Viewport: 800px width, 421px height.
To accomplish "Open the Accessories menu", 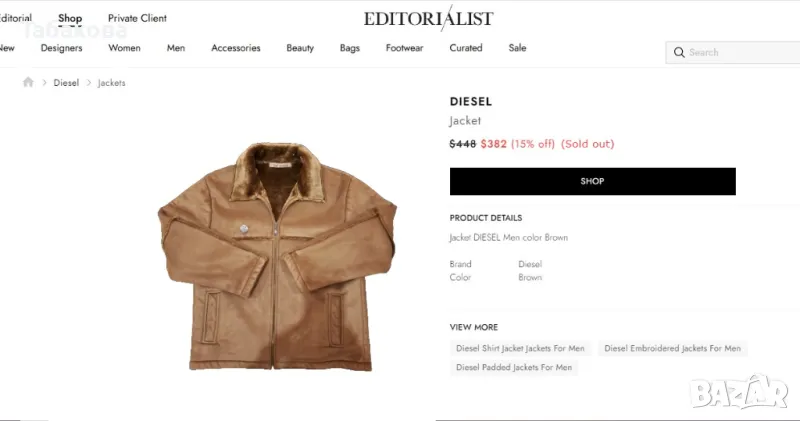I will coord(236,48).
